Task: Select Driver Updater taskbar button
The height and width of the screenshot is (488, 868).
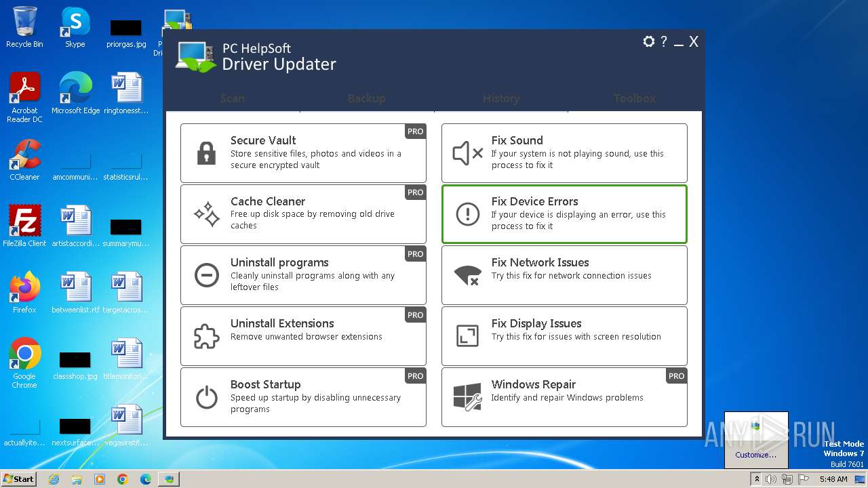Action: pos(169,479)
